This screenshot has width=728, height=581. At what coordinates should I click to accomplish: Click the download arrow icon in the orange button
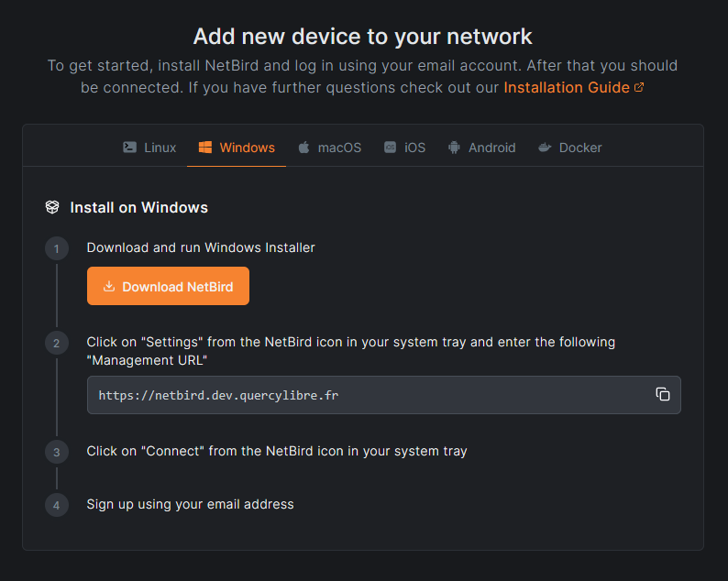pyautogui.click(x=109, y=287)
